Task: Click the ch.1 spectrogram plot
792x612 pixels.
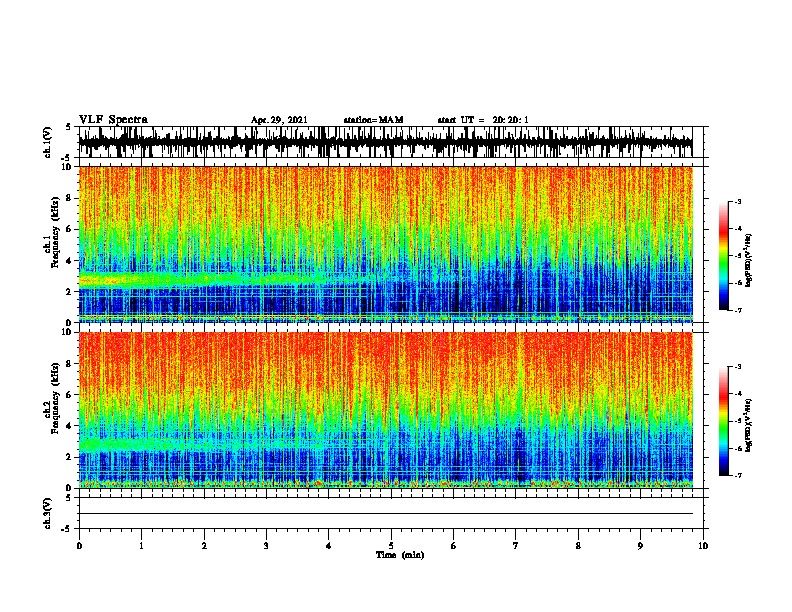Action: point(386,244)
